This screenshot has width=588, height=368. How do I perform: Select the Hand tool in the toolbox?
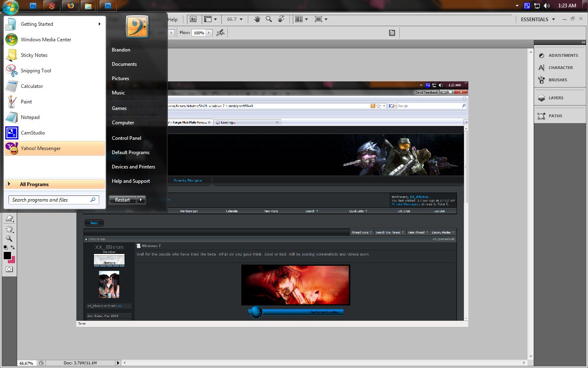(9, 229)
